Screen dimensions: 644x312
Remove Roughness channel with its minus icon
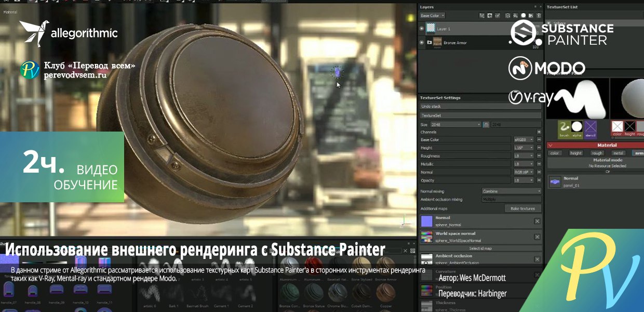coord(539,155)
